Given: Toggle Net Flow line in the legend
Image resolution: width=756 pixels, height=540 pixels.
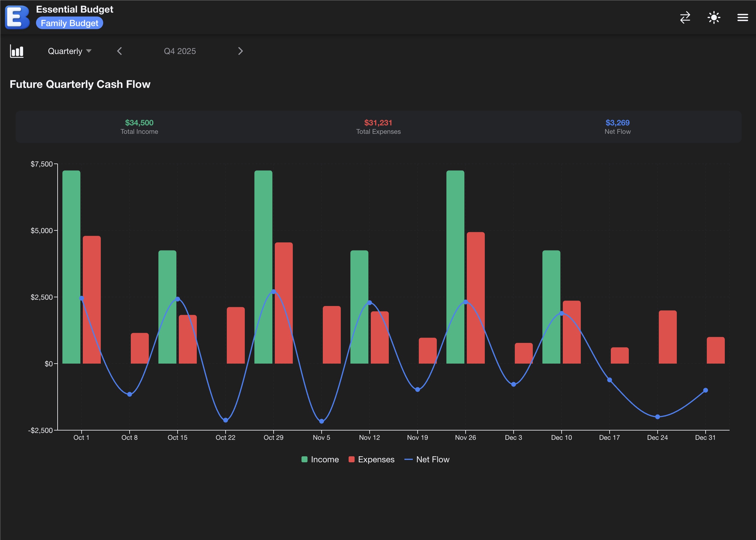Looking at the screenshot, I should click(x=432, y=460).
